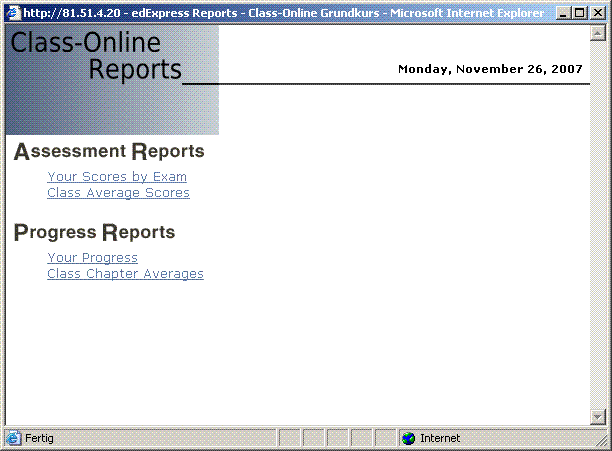Click the Monday, November 26, 2007 date

pos(490,70)
